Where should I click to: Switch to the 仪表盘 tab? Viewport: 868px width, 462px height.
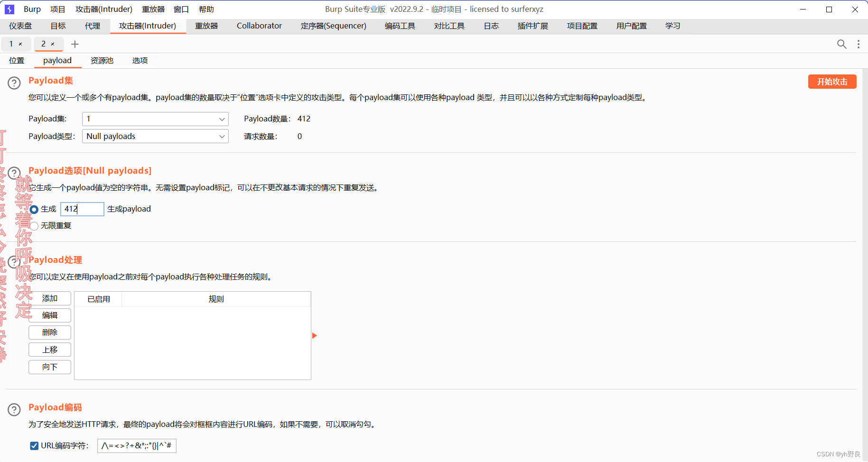coord(20,26)
